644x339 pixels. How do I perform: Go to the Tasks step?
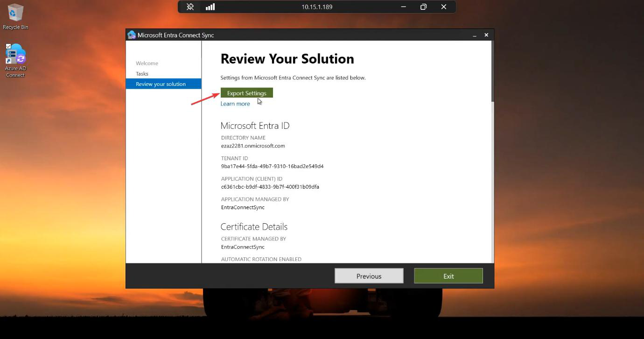tap(142, 74)
